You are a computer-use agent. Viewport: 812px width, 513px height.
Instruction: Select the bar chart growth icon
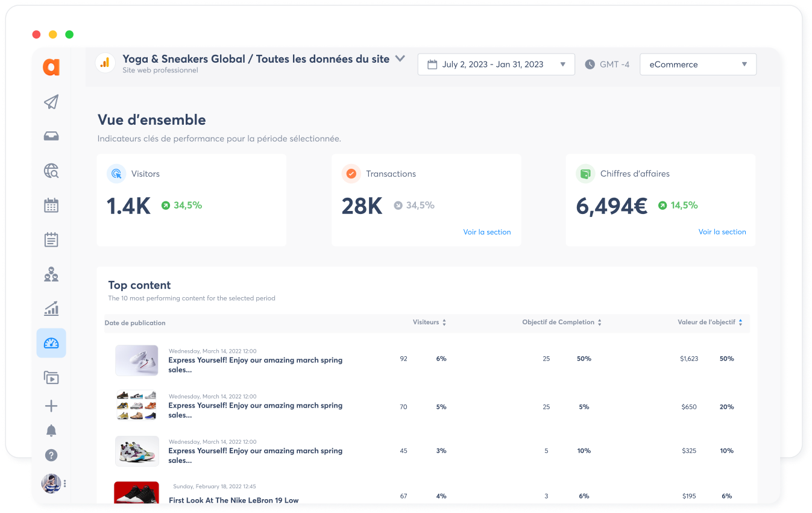tap(51, 309)
